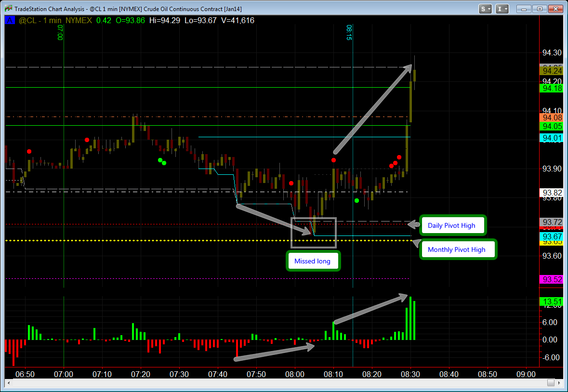The image size is (568, 392).
Task: Click the 08:50 time axis label
Action: pyautogui.click(x=488, y=374)
